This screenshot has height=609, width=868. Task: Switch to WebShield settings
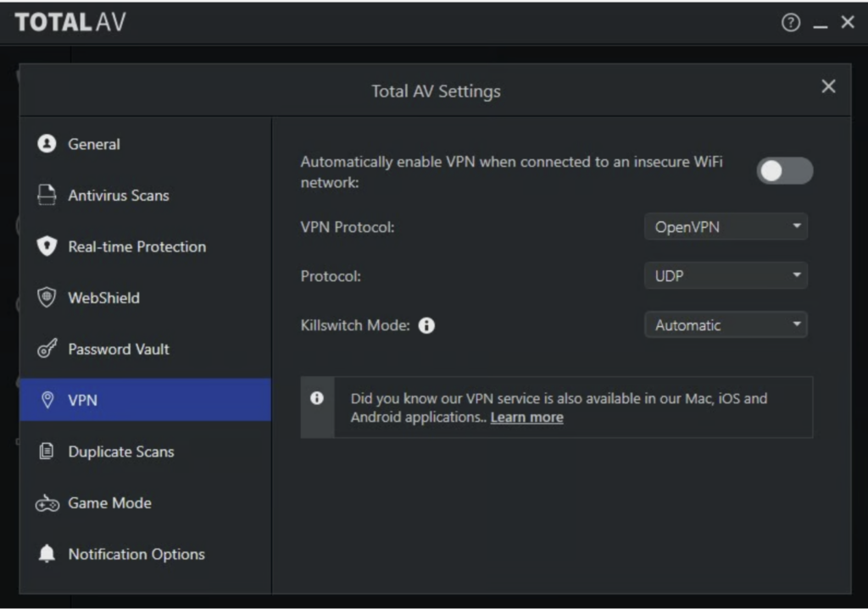[x=146, y=297]
